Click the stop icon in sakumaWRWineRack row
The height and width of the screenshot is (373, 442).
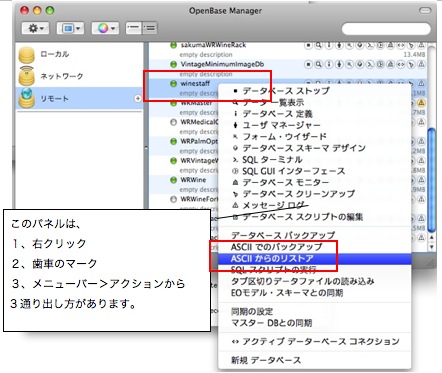[x=308, y=45]
